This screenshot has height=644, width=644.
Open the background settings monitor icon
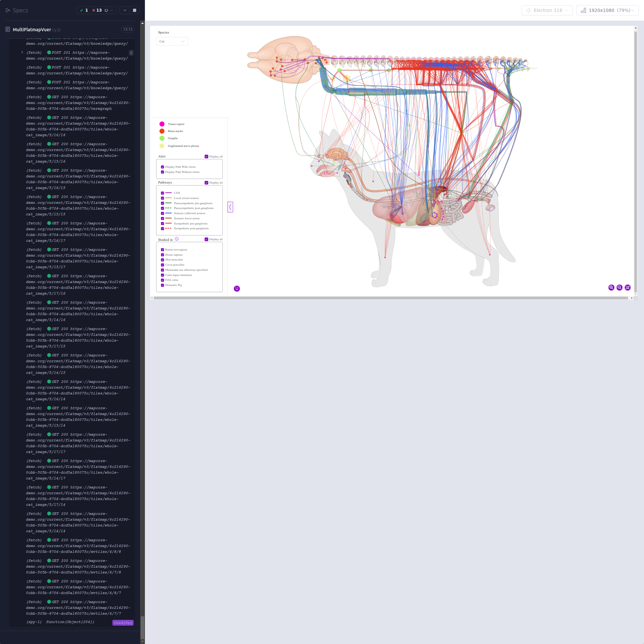(x=237, y=288)
